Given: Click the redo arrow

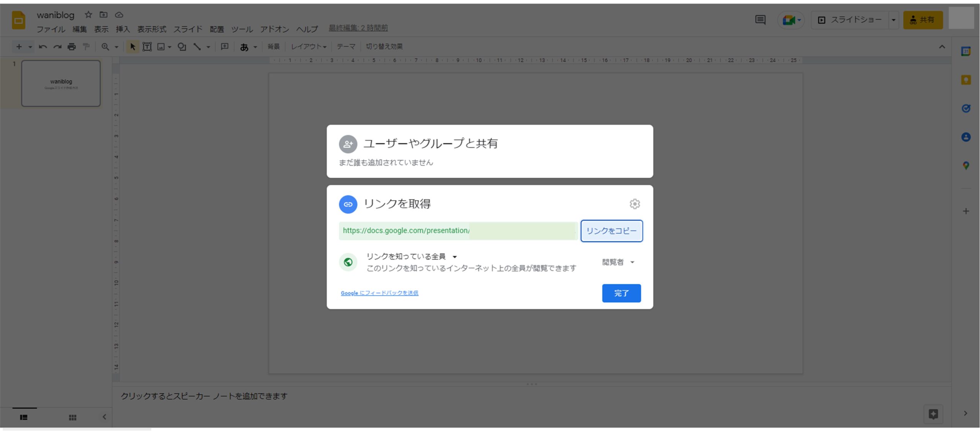Looking at the screenshot, I should (57, 47).
